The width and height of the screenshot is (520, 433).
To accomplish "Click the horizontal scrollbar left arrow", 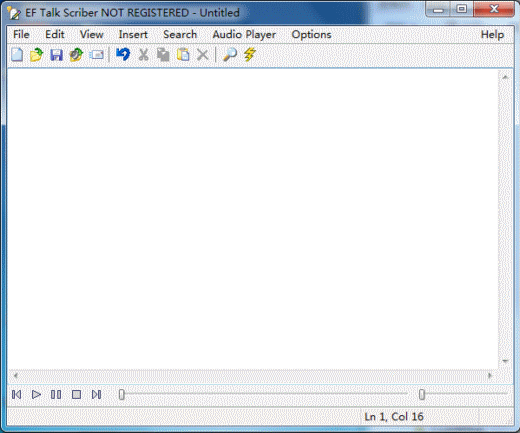I will coord(15,376).
